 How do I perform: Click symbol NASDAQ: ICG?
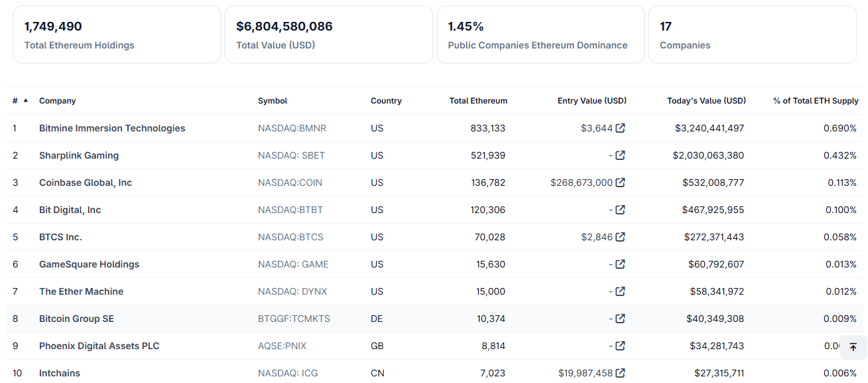click(288, 373)
